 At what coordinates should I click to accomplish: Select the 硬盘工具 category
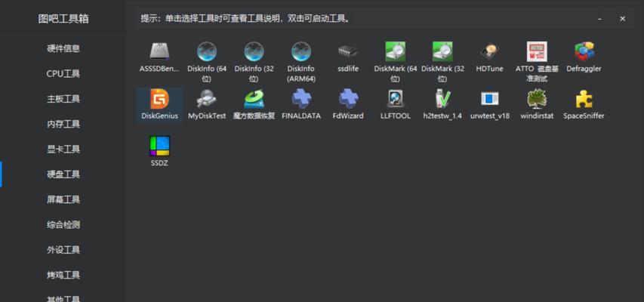coord(63,174)
